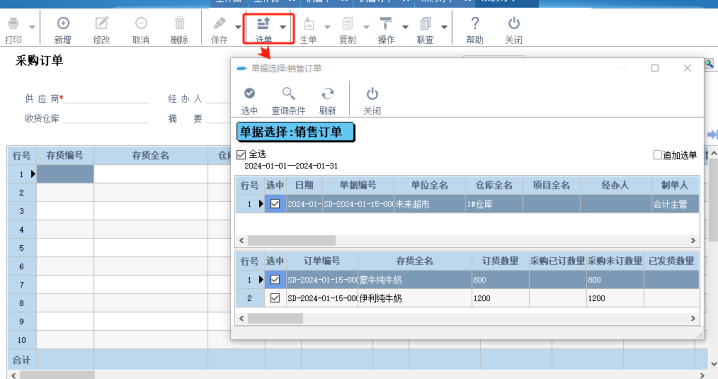Open the 操作 dropdown arrow
Viewport: 718px width, 379px height.
click(405, 27)
